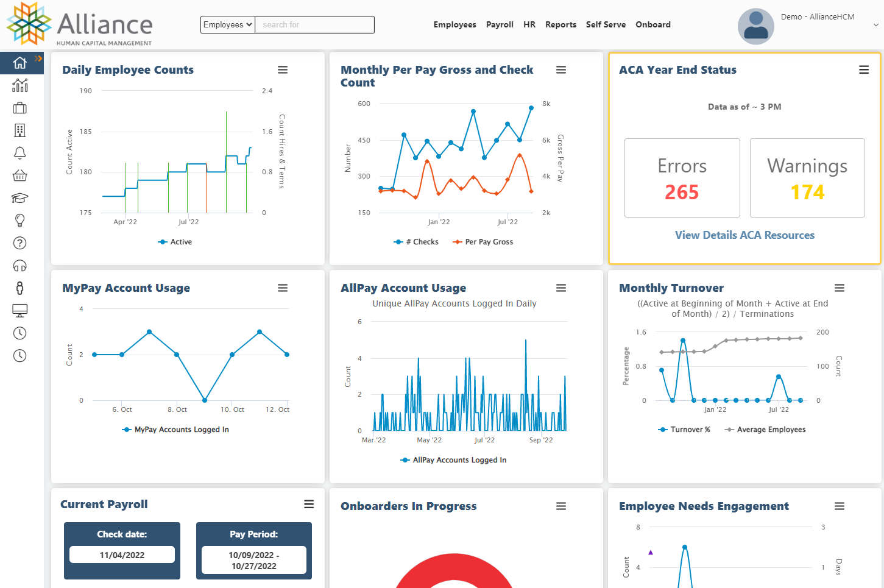Click the graduation cap sidebar icon

pyautogui.click(x=19, y=198)
